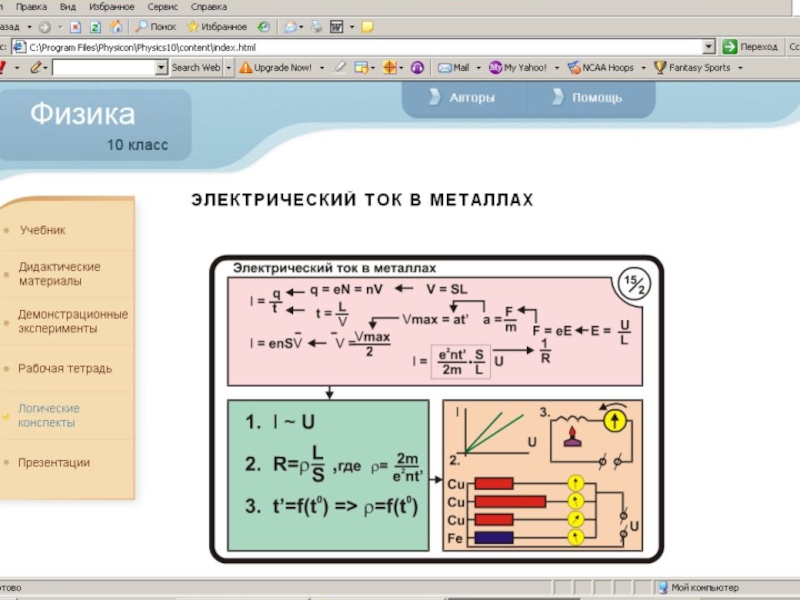Expand the Edit with Word dropdown arrow
Viewport: 800px width, 600px height.
[352, 27]
